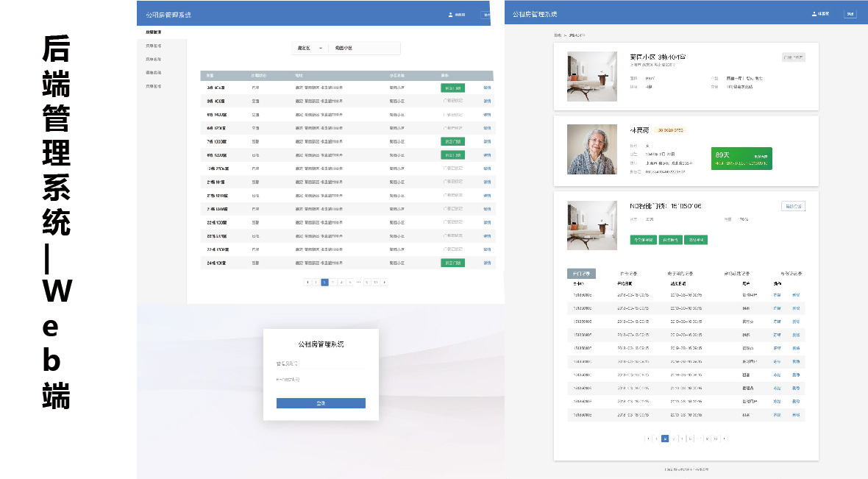
Task: Select the highlighted first tab above the records table
Action: [581, 274]
